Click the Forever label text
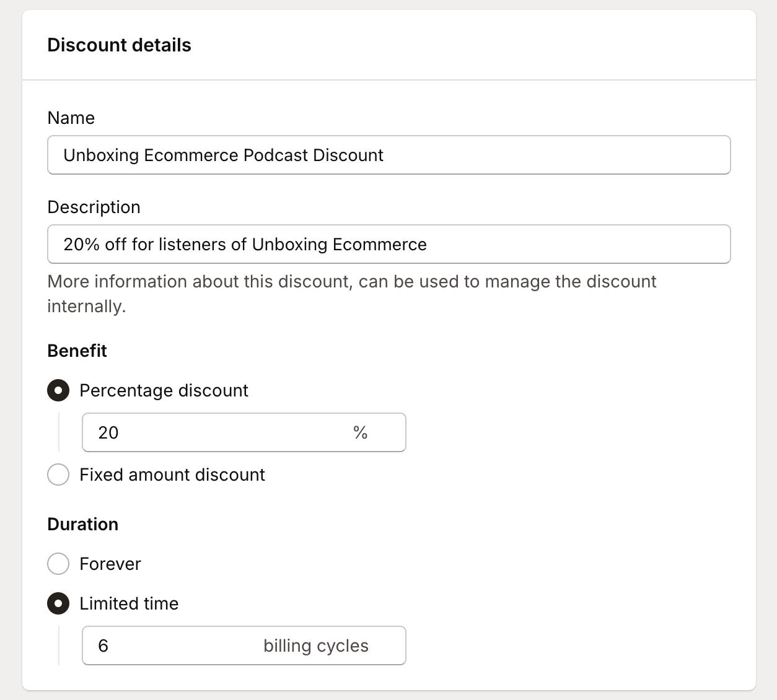 [110, 564]
